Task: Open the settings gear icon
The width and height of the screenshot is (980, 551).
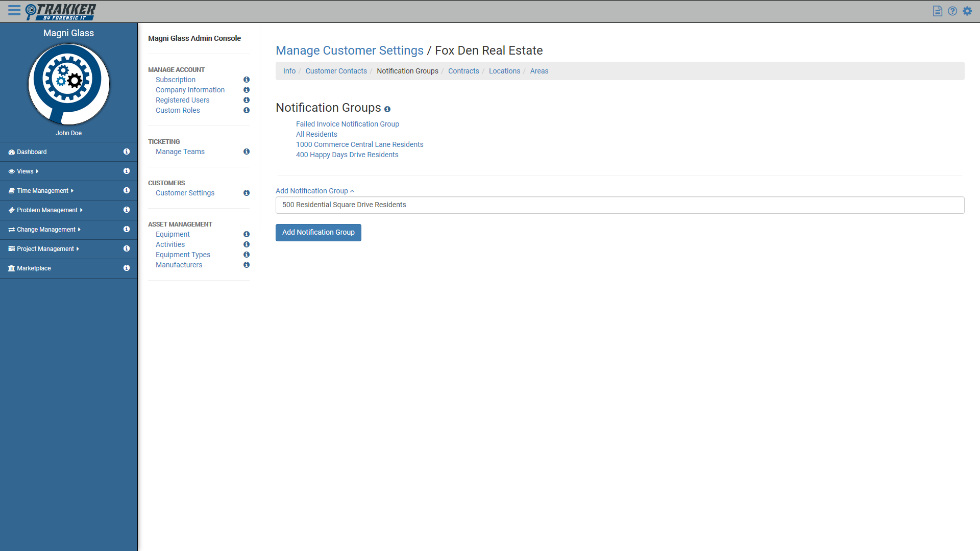Action: 967,11
